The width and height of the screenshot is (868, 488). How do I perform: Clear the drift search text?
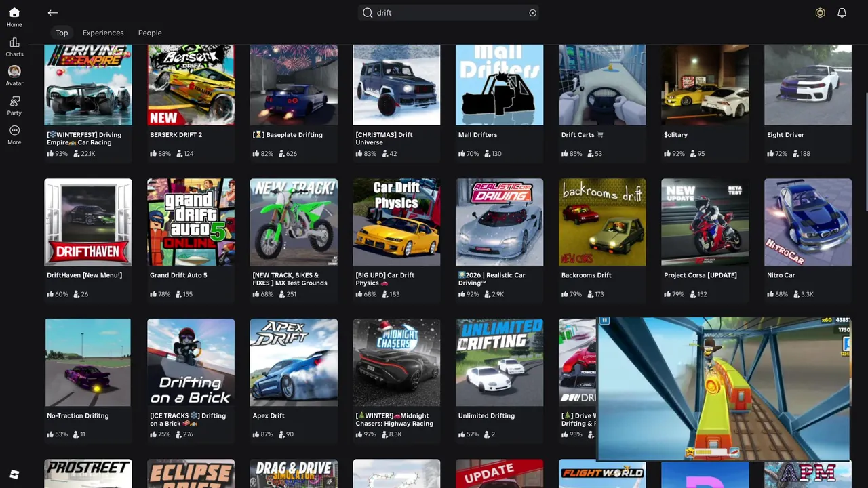532,13
